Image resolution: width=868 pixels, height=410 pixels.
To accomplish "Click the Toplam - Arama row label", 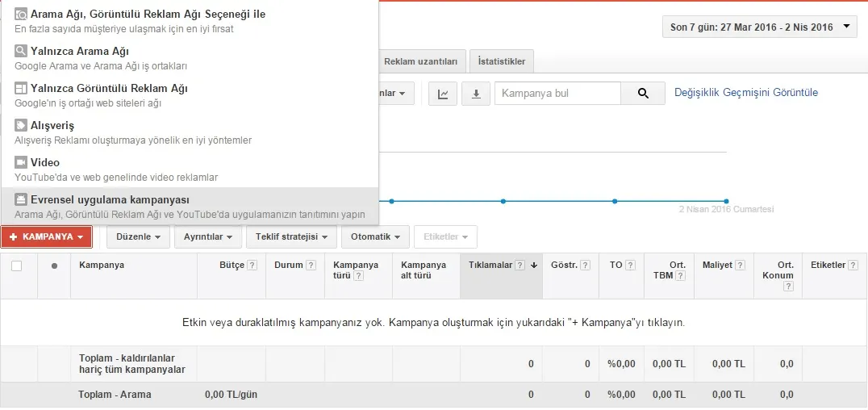I will 115,395.
